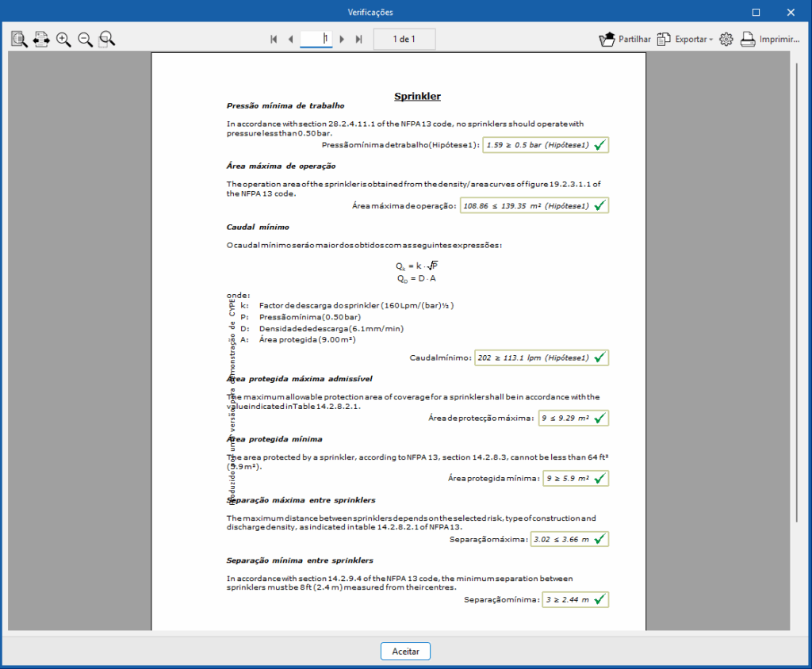The image size is (812, 669).
Task: Click the 'Separação mínima entre sprinklers' heading
Action: (x=300, y=560)
